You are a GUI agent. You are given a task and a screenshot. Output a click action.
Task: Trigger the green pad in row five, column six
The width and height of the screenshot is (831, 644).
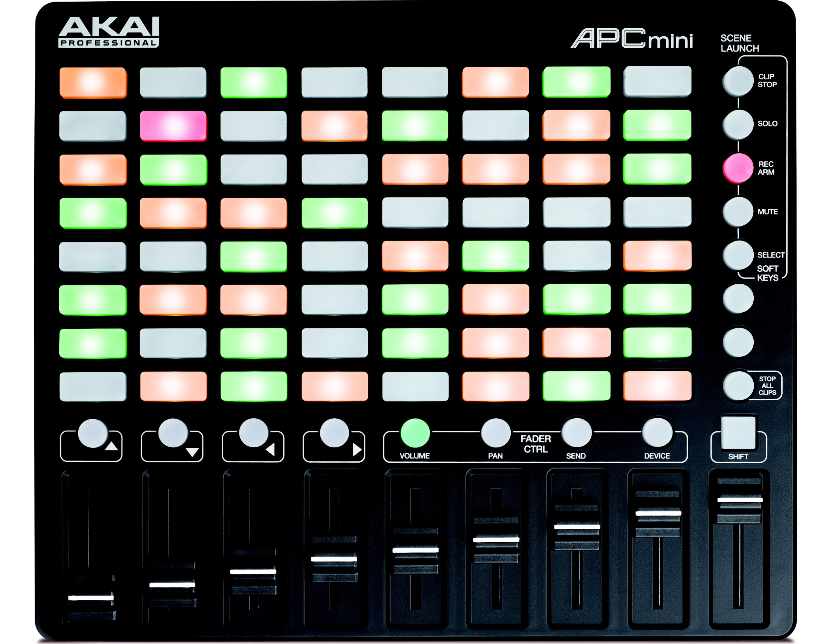(496, 256)
